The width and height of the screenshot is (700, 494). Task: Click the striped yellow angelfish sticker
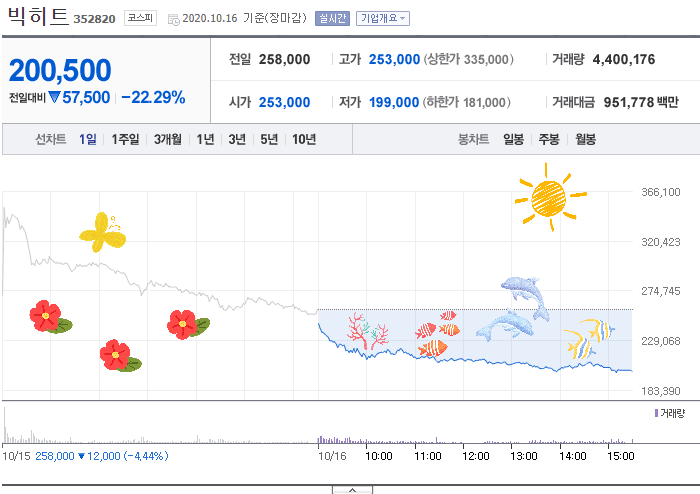(588, 337)
